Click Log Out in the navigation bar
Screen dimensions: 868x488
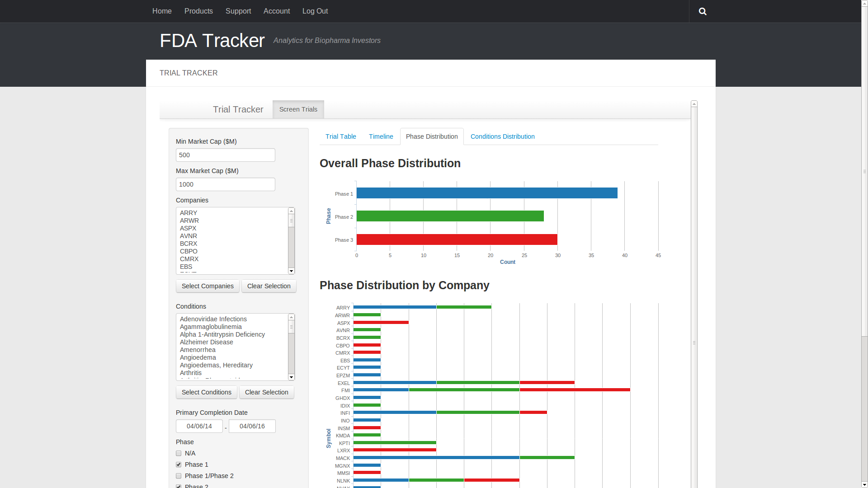coord(315,11)
